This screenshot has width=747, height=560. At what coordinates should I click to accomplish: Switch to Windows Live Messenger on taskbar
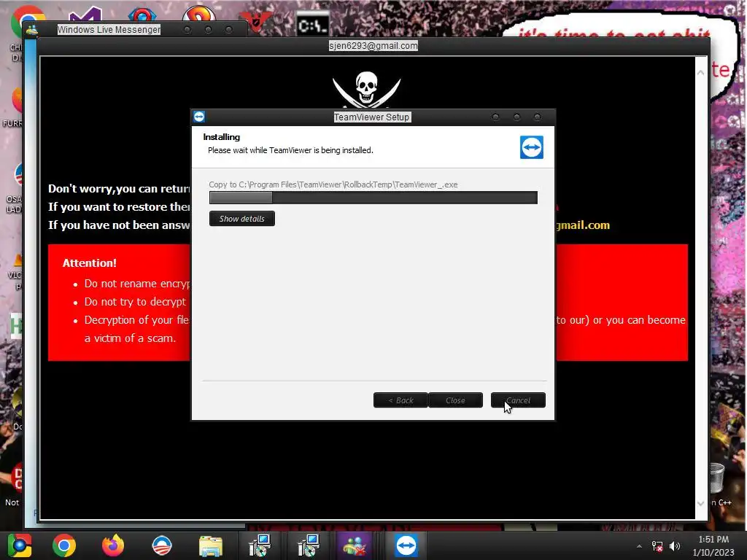(355, 545)
